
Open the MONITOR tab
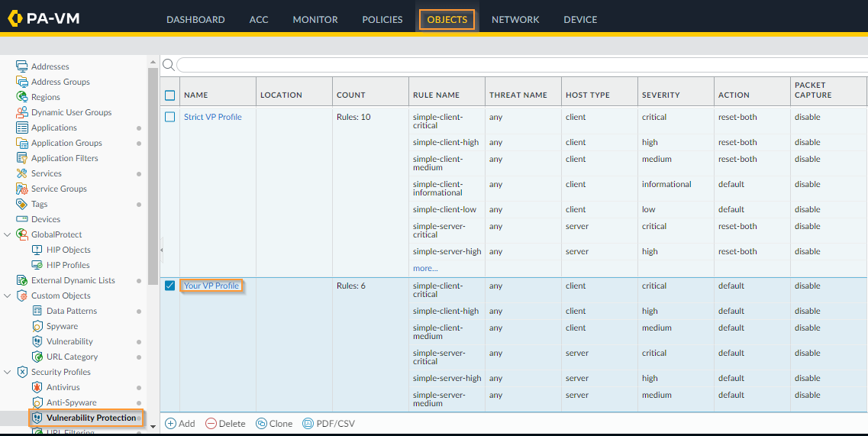click(315, 20)
